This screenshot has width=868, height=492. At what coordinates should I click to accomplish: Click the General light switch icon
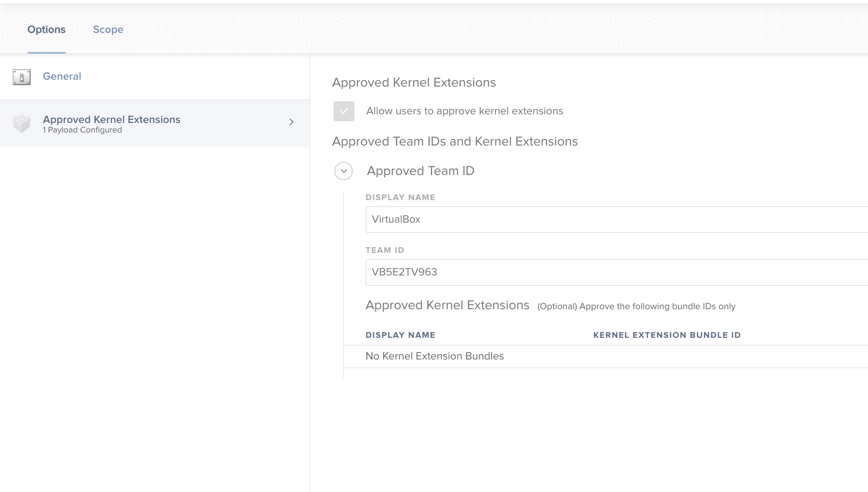pyautogui.click(x=22, y=77)
